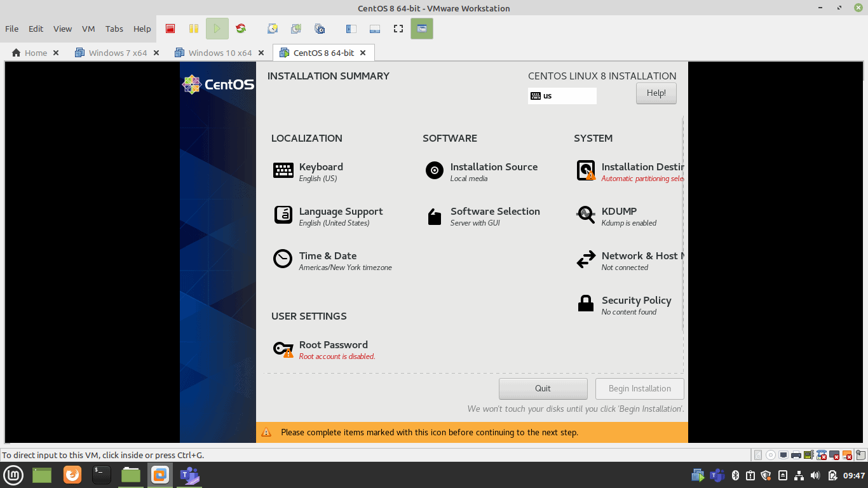Open the Edit menu
Screen dimensions: 868x488
[x=36, y=29]
